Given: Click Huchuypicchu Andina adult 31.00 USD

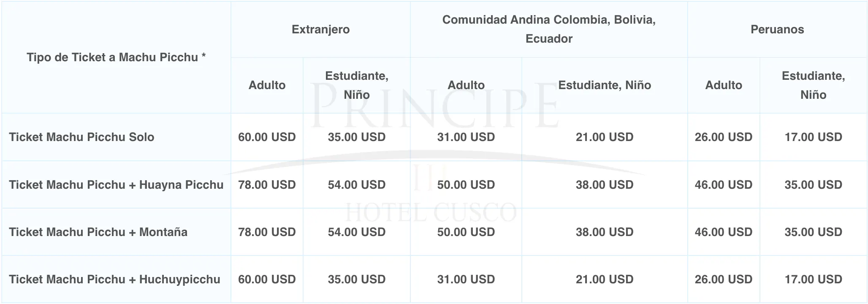Looking at the screenshot, I should [466, 279].
